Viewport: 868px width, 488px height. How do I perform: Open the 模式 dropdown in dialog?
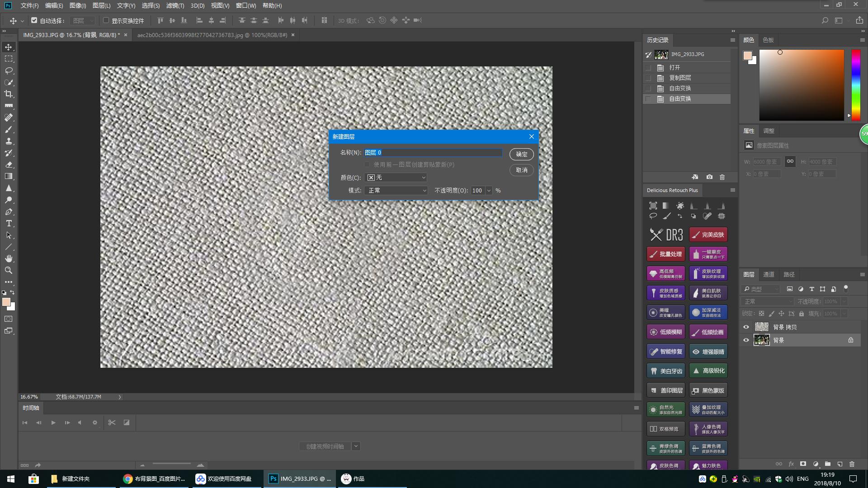pyautogui.click(x=396, y=191)
